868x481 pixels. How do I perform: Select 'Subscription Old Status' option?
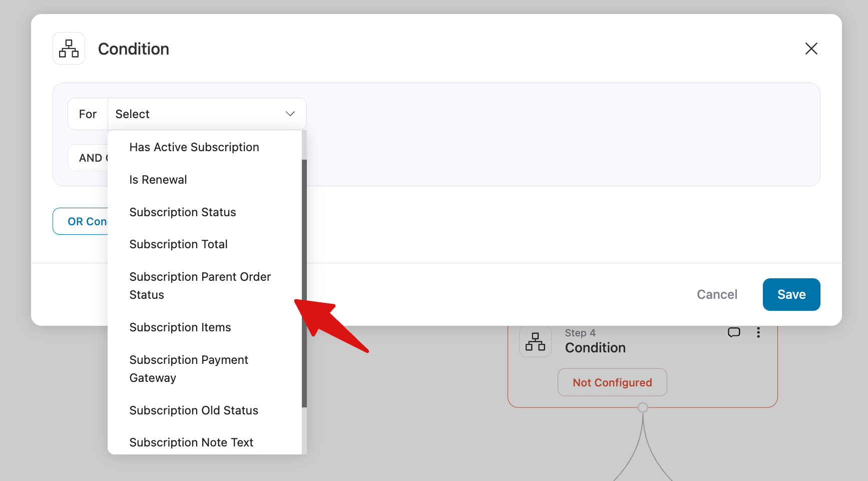[x=194, y=410]
